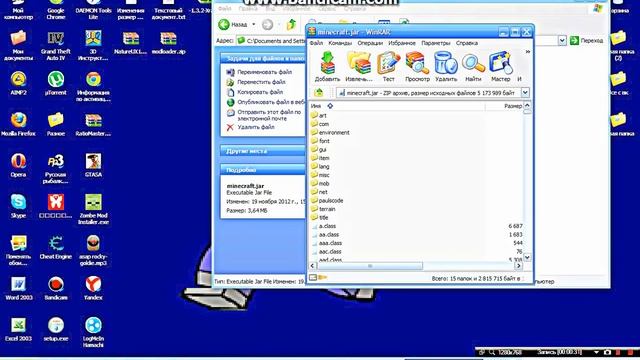Launch the Мастер (Wizard) tool
Image resolution: width=640 pixels, height=360 pixels.
coord(500,67)
